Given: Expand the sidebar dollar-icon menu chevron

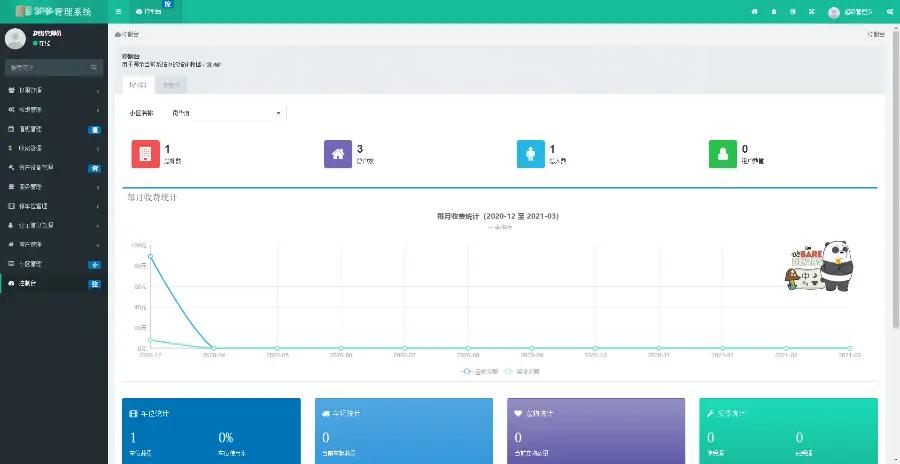Looking at the screenshot, I should point(98,149).
